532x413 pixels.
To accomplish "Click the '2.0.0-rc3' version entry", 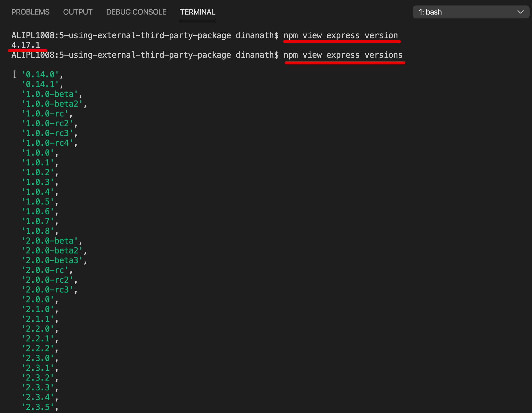I will (x=47, y=290).
